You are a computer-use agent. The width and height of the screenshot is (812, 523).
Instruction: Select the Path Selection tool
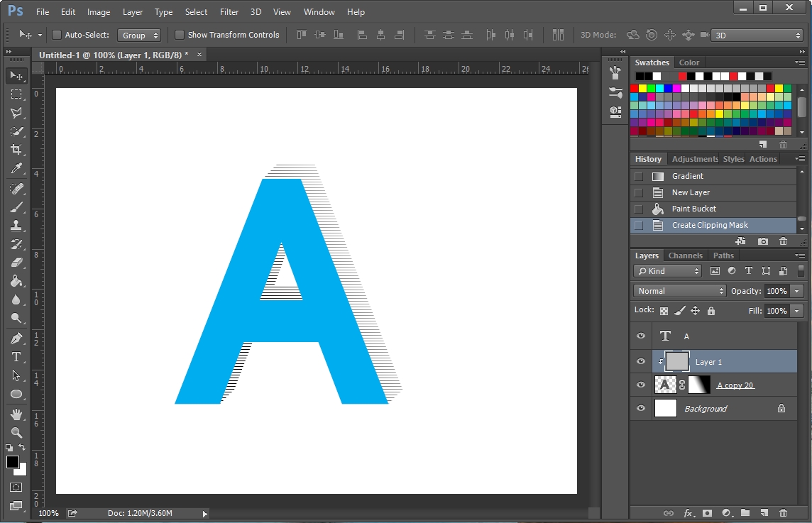[16, 375]
